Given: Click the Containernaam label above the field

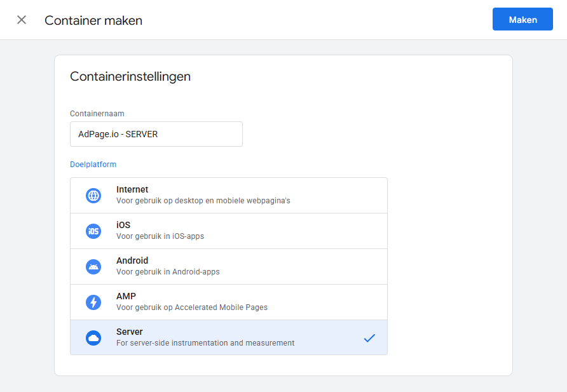Looking at the screenshot, I should tap(97, 114).
